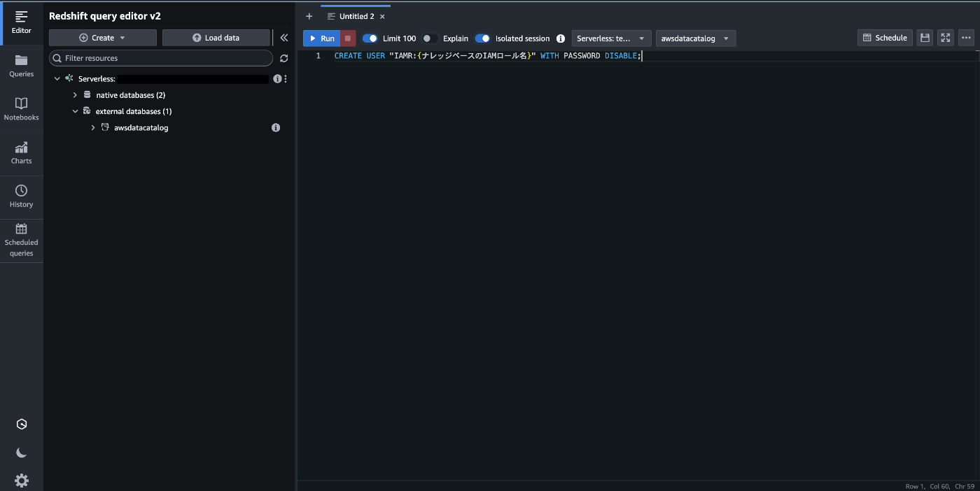Image resolution: width=980 pixels, height=491 pixels.
Task: Close the Untitled 2 tab
Action: coord(382,17)
